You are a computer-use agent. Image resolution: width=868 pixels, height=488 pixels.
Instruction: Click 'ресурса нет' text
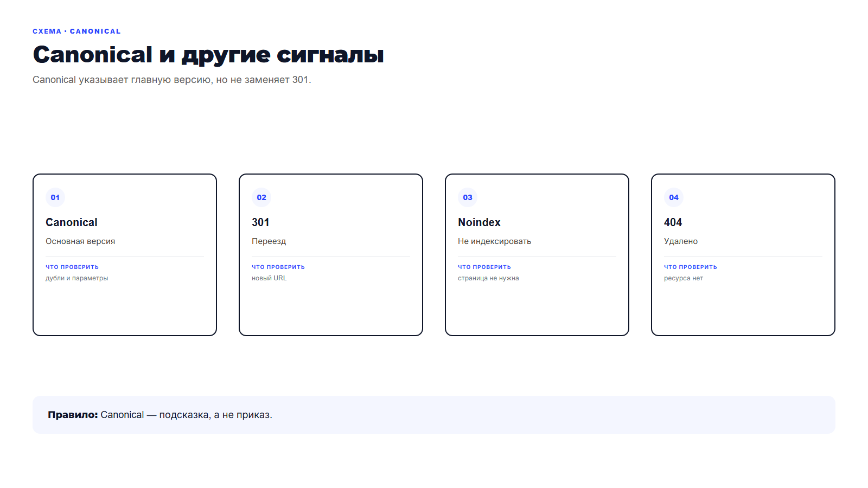coord(684,278)
